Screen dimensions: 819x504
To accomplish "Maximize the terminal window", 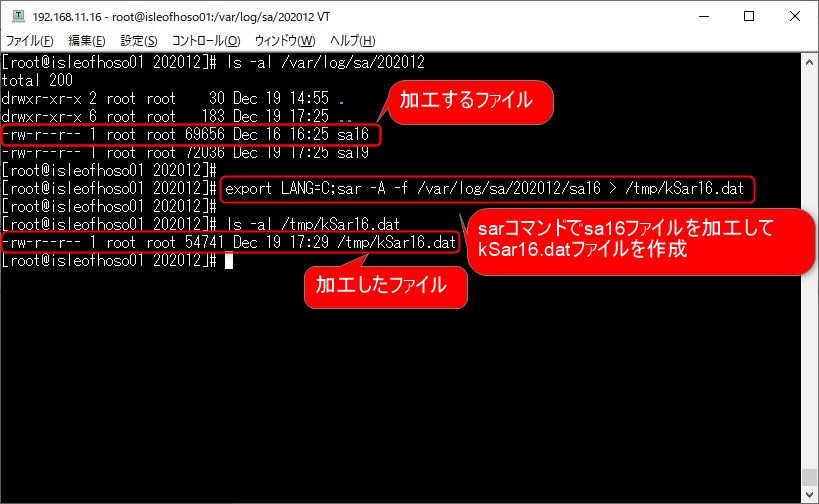I will pyautogui.click(x=749, y=16).
